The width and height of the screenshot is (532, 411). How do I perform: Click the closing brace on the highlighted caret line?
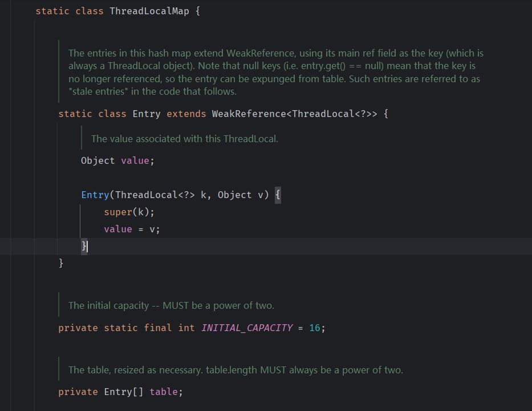(x=84, y=246)
